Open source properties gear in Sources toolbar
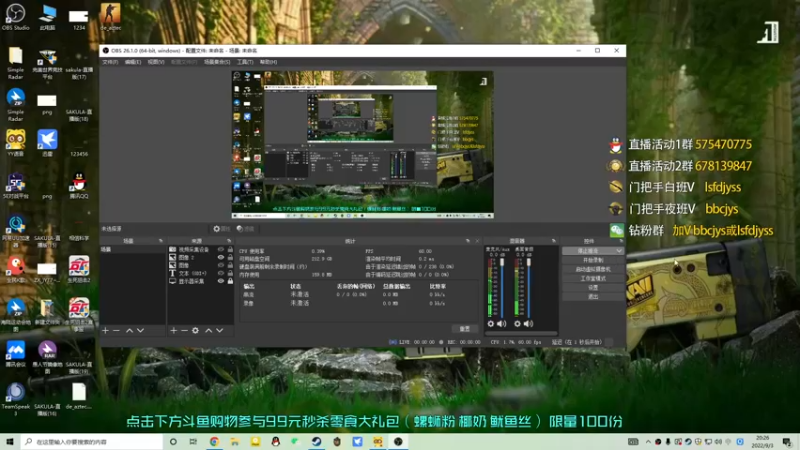This screenshot has height=450, width=800. coord(195,331)
